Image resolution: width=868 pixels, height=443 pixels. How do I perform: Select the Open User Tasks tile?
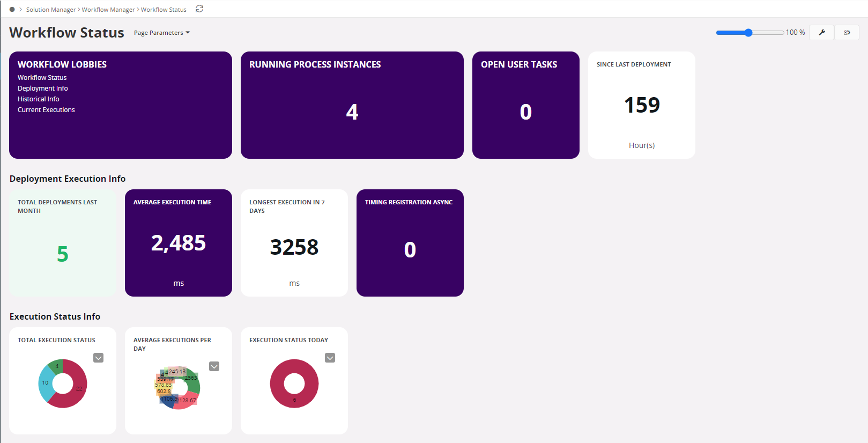coord(526,105)
